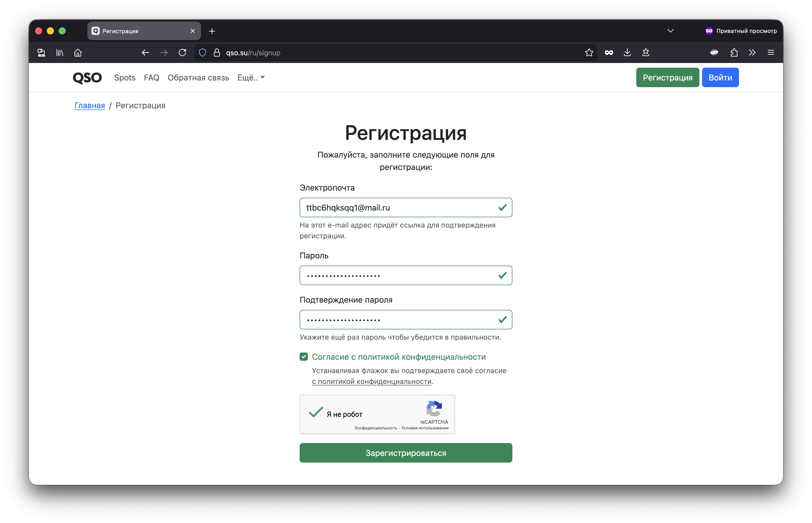This screenshot has width=812, height=523.
Task: Expand the 'Ещё..' dropdown menu
Action: click(251, 78)
